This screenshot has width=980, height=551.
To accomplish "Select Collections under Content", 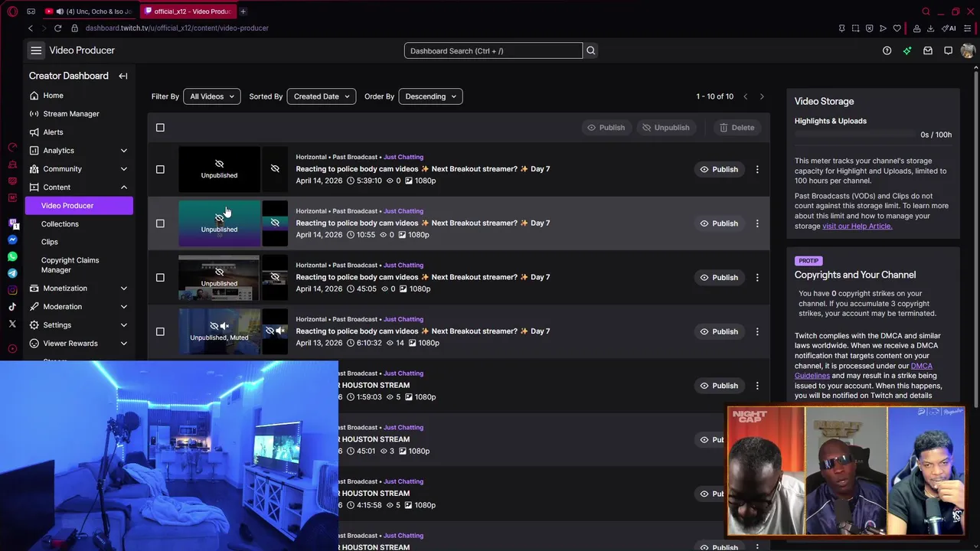I will [60, 224].
